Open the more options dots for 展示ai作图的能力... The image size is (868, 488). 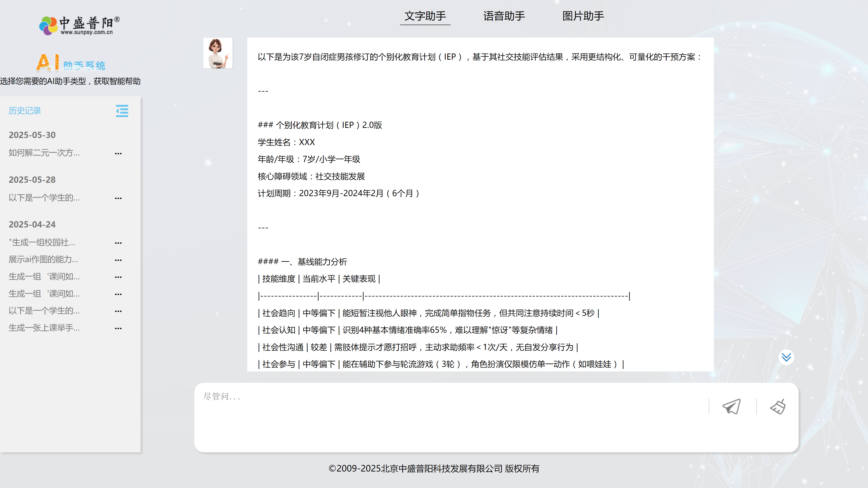tap(118, 260)
